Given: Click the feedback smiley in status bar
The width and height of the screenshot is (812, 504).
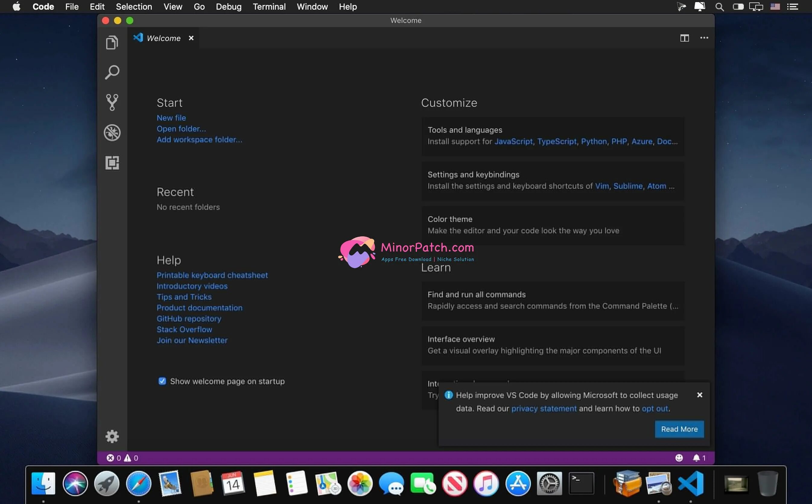Looking at the screenshot, I should point(679,458).
